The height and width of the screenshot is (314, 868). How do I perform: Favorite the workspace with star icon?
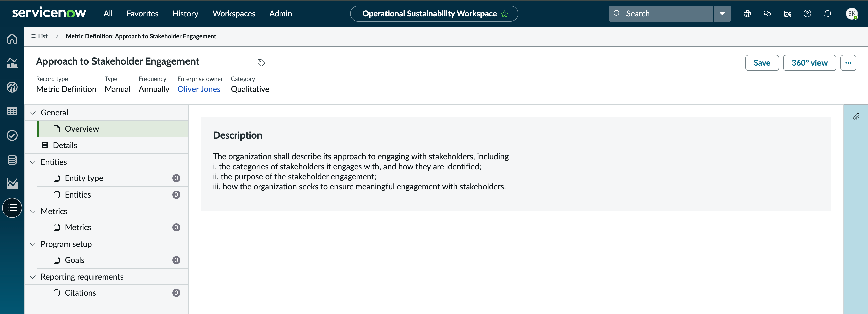504,14
